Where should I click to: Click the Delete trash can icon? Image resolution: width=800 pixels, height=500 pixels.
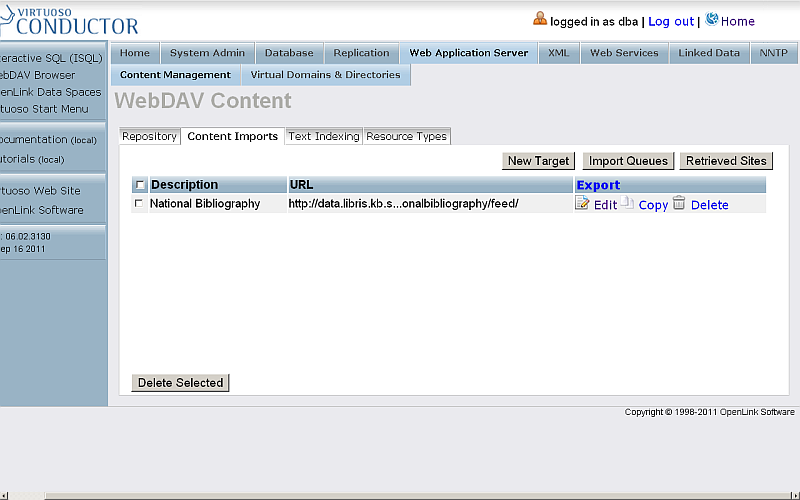click(x=679, y=203)
